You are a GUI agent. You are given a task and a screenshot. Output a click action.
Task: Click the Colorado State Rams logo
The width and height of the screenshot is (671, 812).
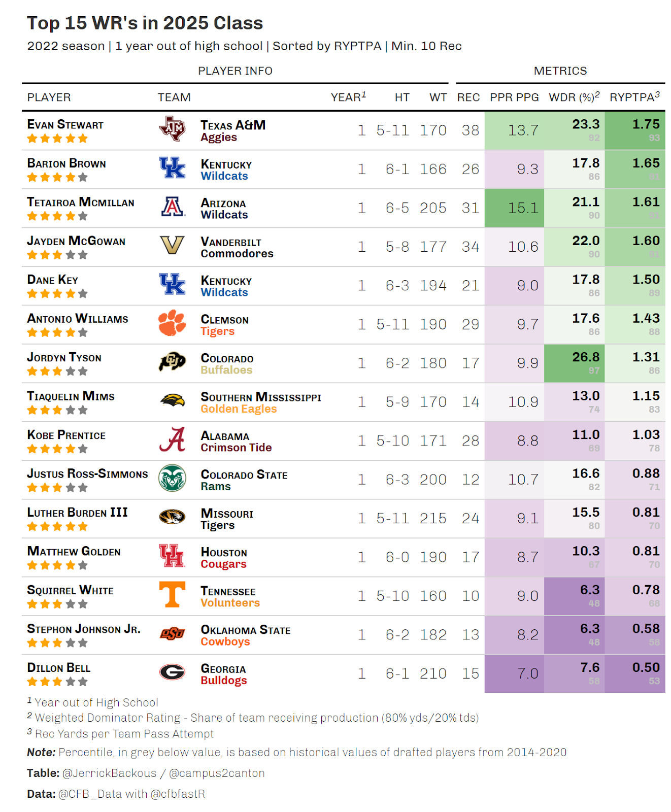click(x=172, y=479)
